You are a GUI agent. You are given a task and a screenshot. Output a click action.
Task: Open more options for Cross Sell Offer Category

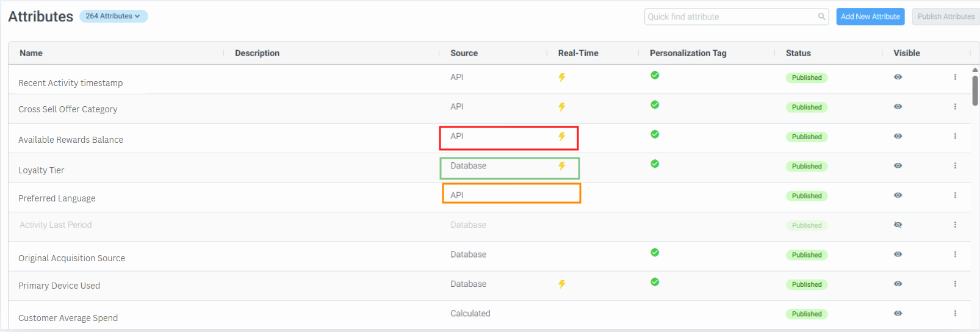(955, 106)
